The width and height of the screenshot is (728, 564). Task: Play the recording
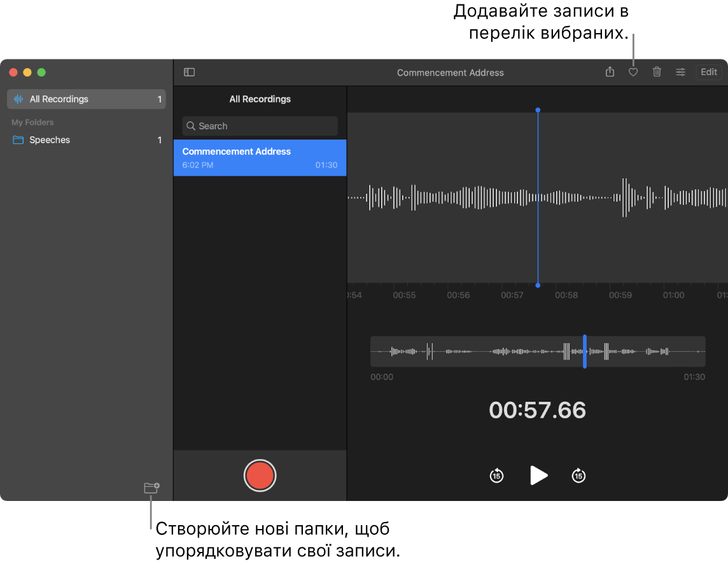[538, 475]
